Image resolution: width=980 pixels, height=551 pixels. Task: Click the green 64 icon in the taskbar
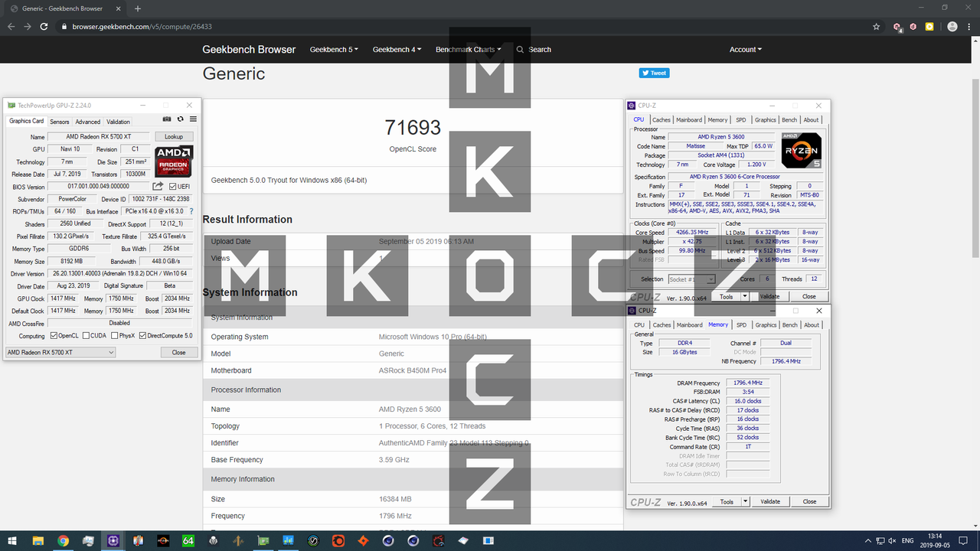point(188,540)
